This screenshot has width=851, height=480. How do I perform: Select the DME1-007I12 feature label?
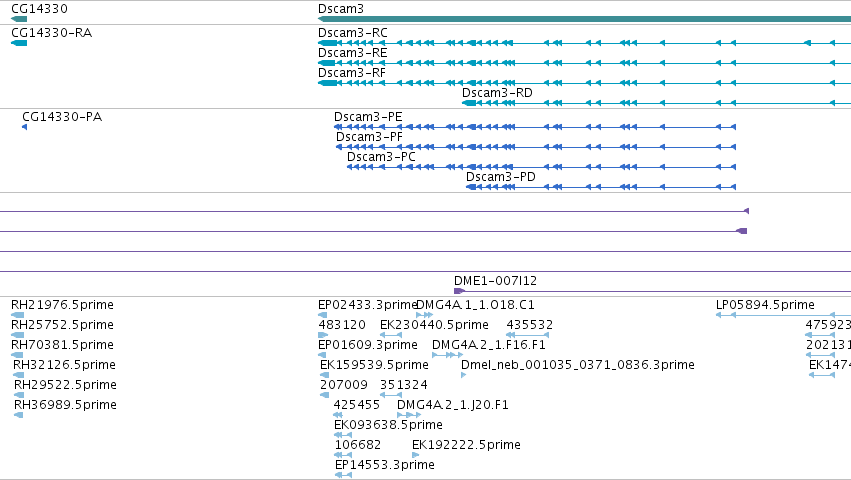[x=496, y=281]
